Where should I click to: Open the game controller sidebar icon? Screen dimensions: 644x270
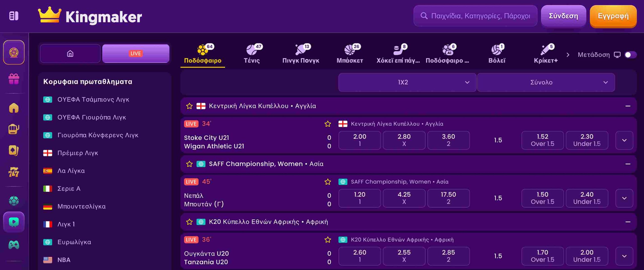point(14,244)
